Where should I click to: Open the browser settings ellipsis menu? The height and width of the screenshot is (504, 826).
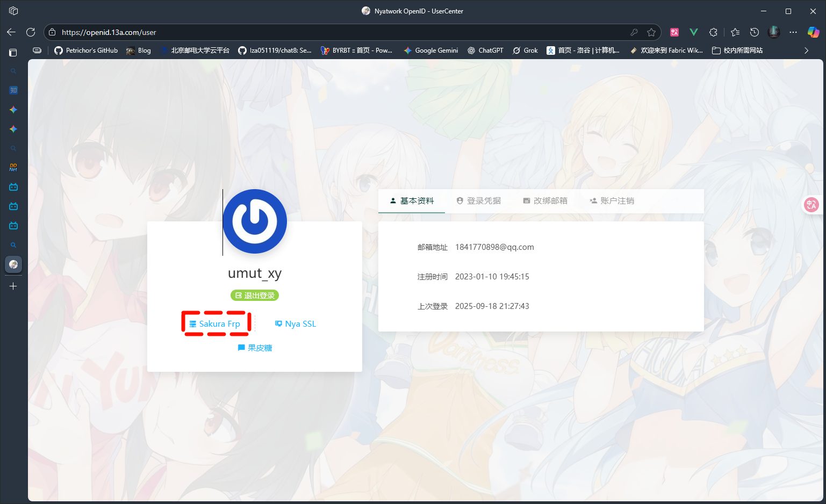click(x=793, y=32)
